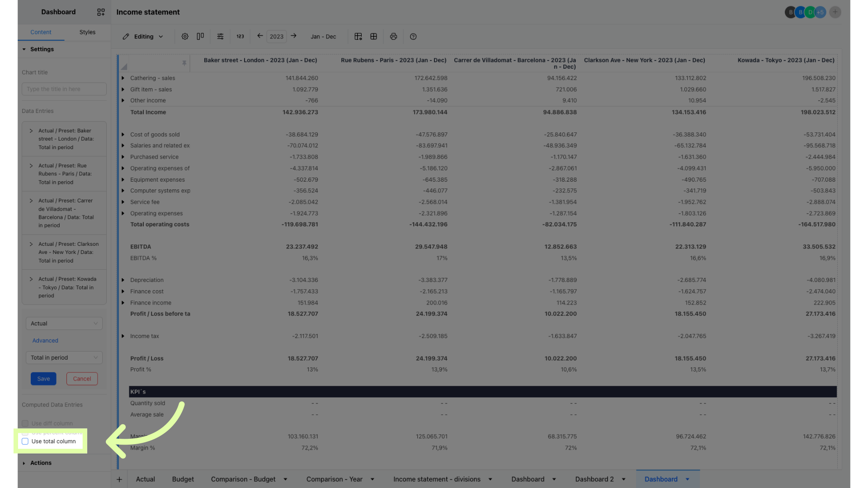Check the Use percent column option
This screenshot has height=488, width=868.
(25, 432)
